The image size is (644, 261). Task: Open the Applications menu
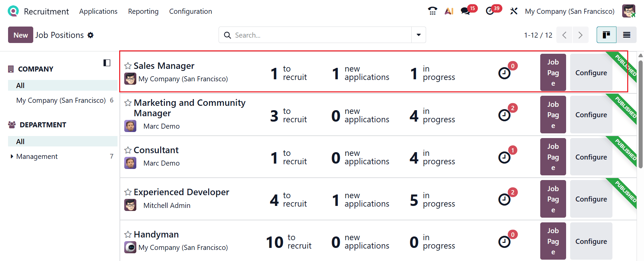[x=98, y=11]
